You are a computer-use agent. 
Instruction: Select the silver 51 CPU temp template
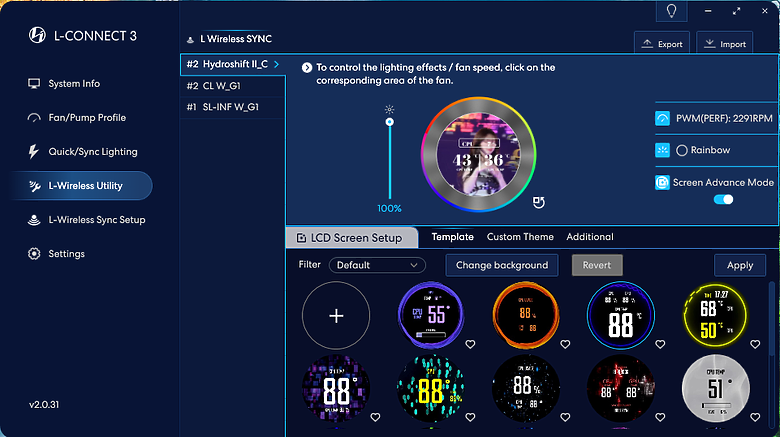click(715, 388)
